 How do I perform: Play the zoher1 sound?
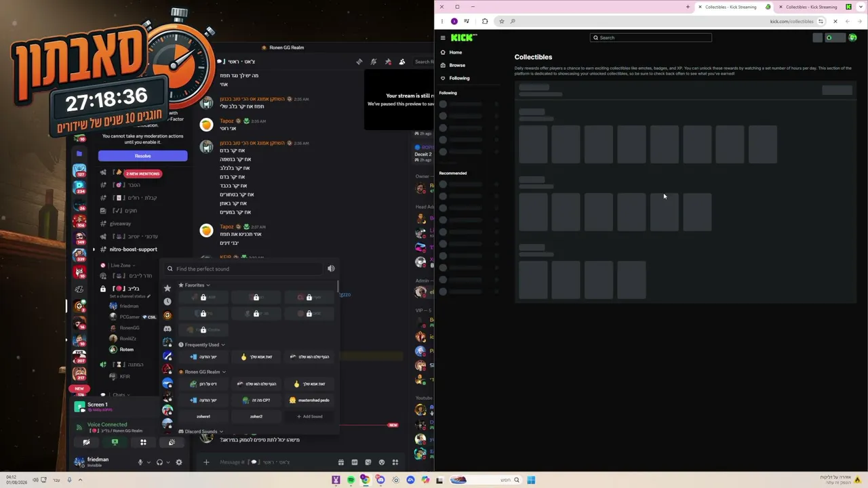(203, 417)
